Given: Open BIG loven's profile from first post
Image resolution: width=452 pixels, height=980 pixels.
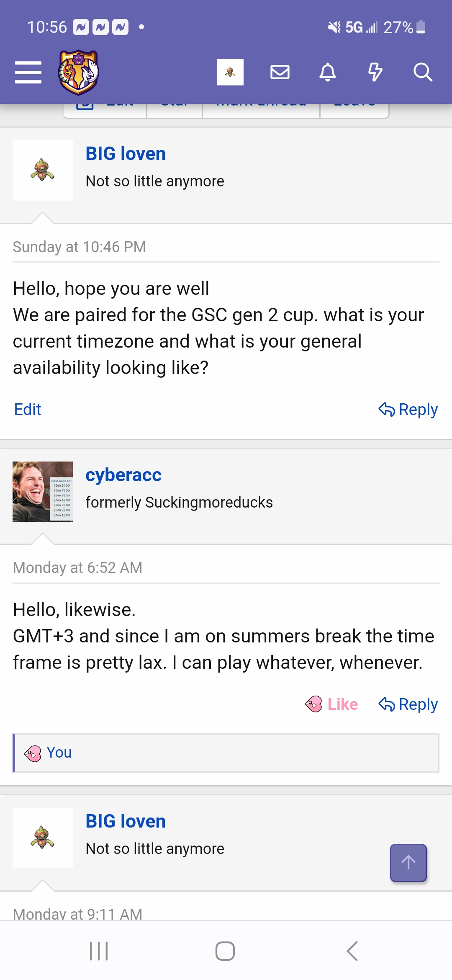Looking at the screenshot, I should (126, 154).
